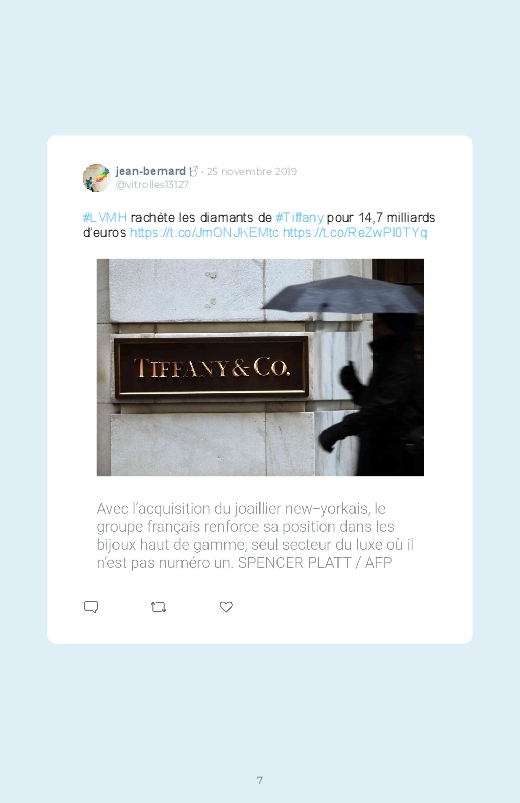Screen dimensions: 520x803
Task: Click the caption starting 'Avec l'acquisition'
Action: click(x=255, y=536)
